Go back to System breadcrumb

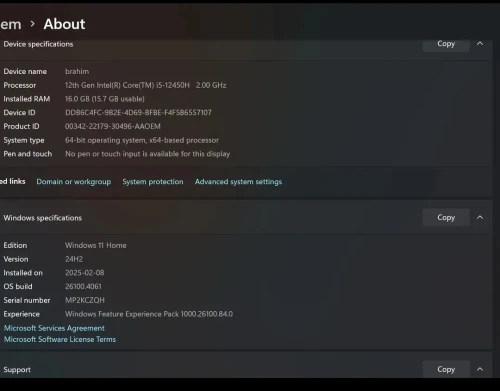tap(11, 24)
